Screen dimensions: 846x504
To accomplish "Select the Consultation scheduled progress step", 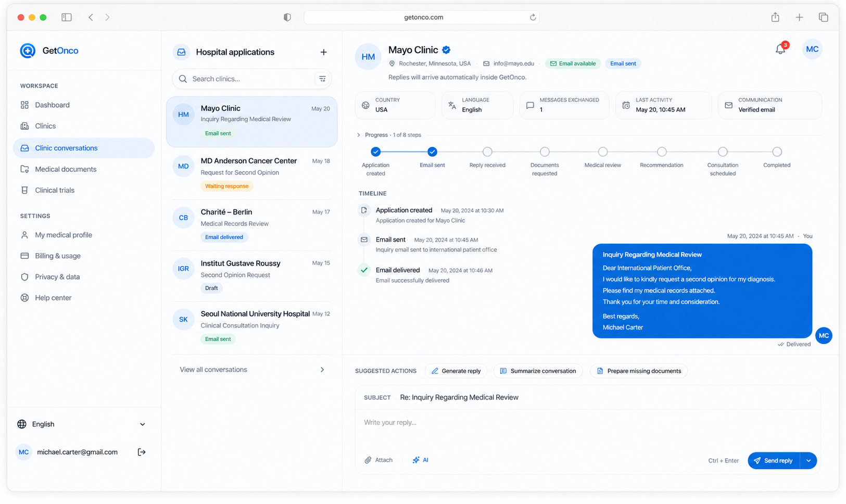I will pyautogui.click(x=723, y=152).
